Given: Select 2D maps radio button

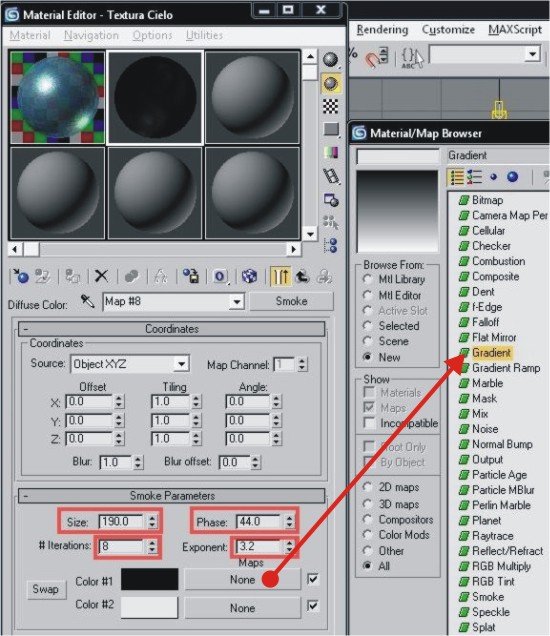Looking at the screenshot, I should click(367, 487).
